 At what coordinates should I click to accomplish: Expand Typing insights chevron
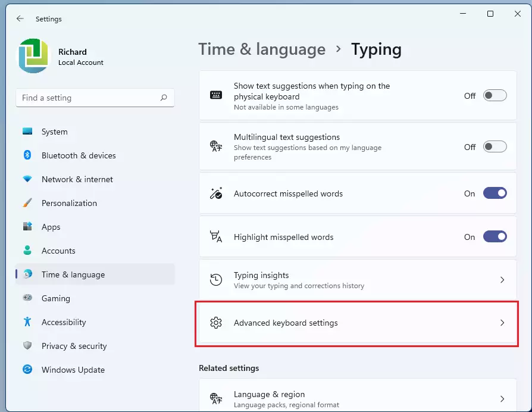[502, 280]
